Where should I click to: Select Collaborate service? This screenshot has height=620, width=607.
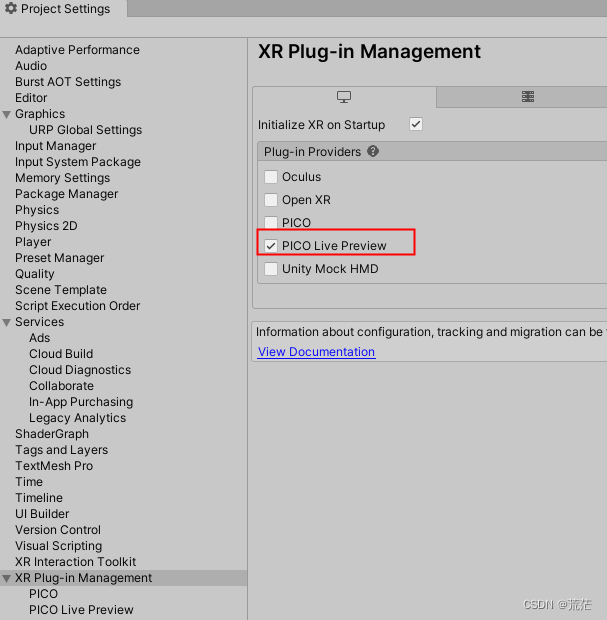click(61, 386)
